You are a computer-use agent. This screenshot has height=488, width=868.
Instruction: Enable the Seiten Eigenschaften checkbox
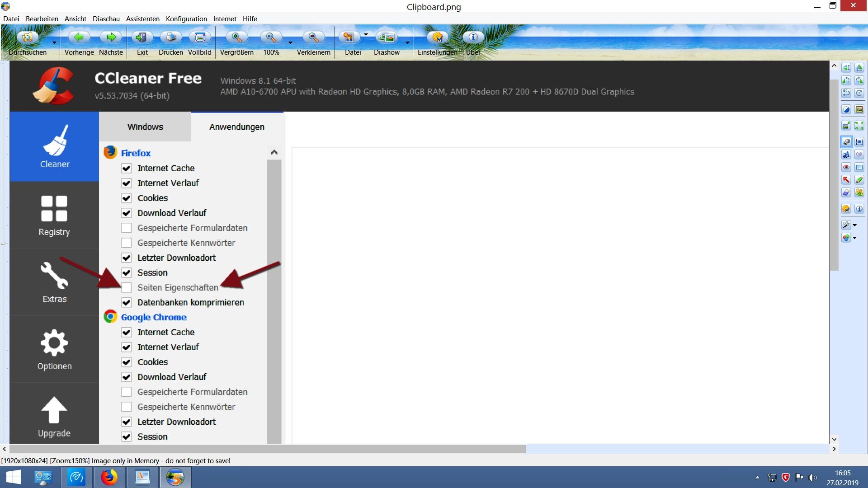coord(127,288)
